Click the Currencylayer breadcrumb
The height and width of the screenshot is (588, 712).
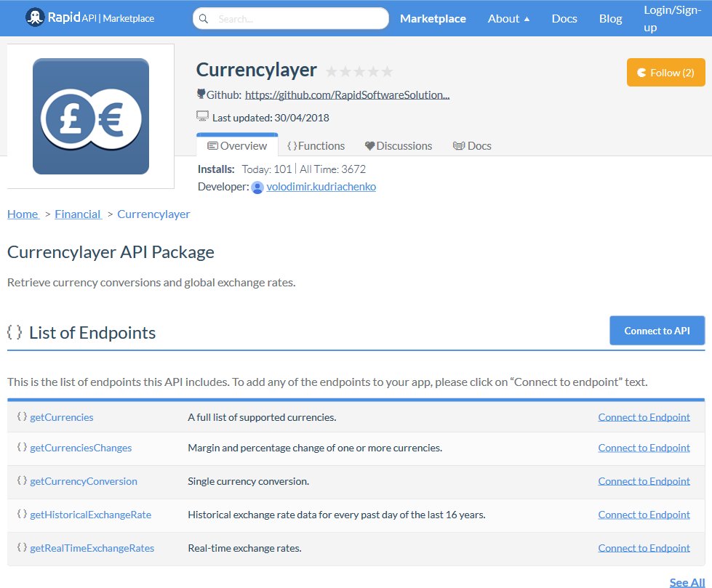pyautogui.click(x=153, y=214)
